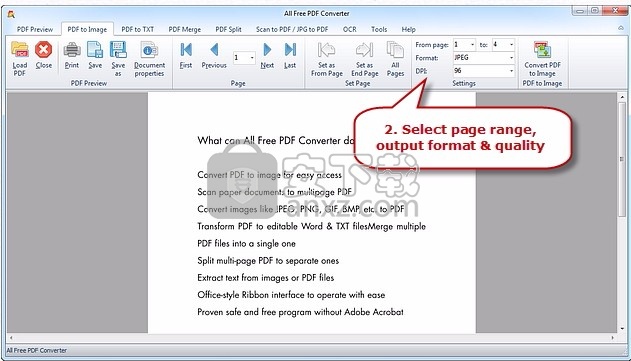Click the scroll down arrow of the preview
The width and height of the screenshot is (631, 361).
621,329
